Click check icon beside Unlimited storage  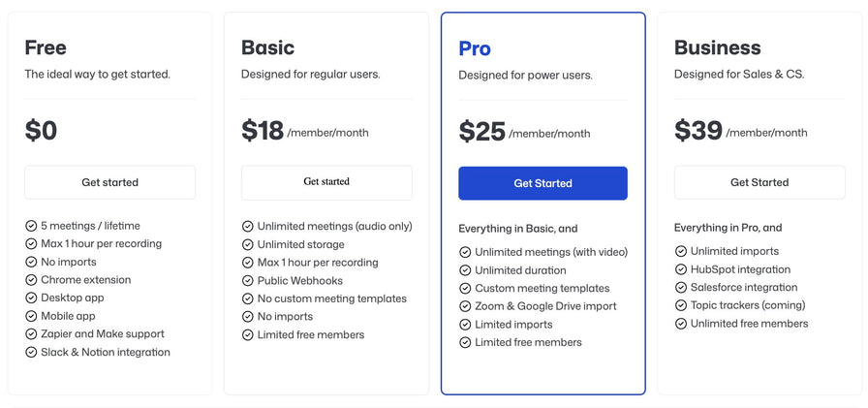click(248, 244)
